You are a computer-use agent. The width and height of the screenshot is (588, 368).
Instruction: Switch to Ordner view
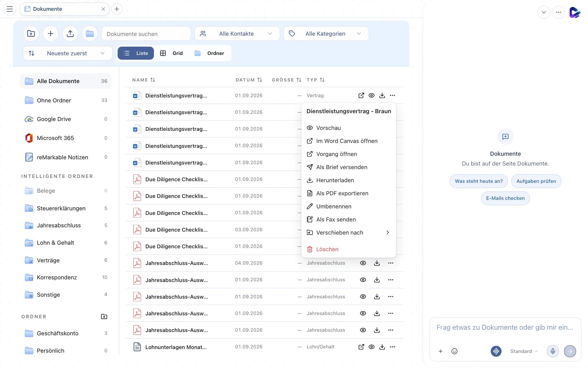pos(209,53)
